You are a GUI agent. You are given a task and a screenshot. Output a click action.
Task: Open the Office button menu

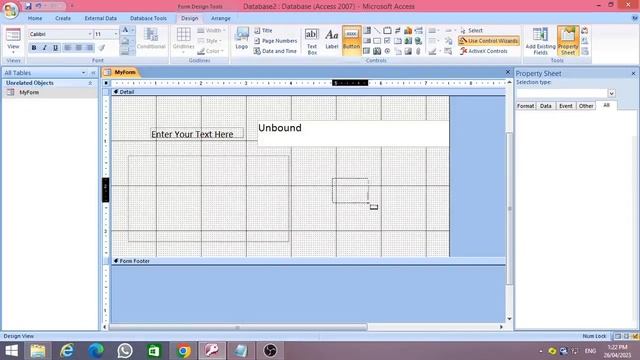pos(10,10)
